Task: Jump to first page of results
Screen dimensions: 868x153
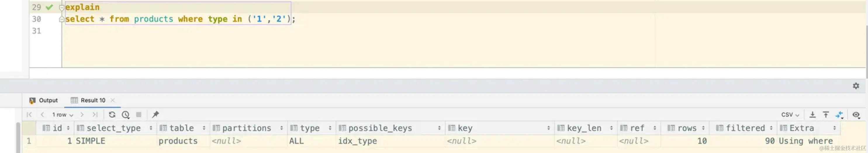Action: point(29,115)
